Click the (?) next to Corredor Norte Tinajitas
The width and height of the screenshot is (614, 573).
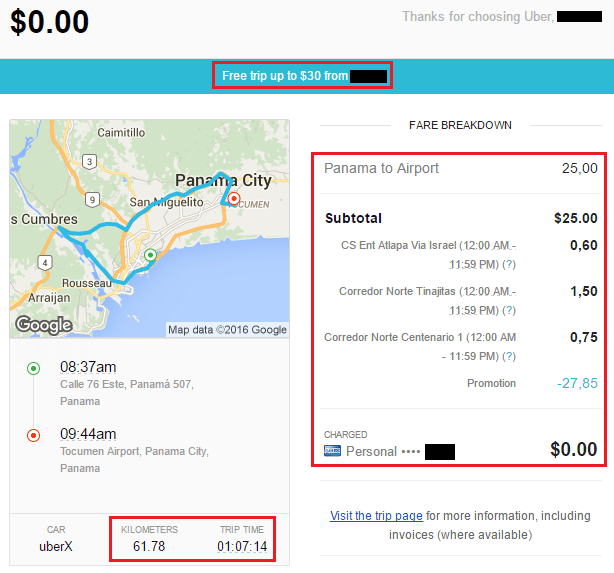(x=509, y=310)
